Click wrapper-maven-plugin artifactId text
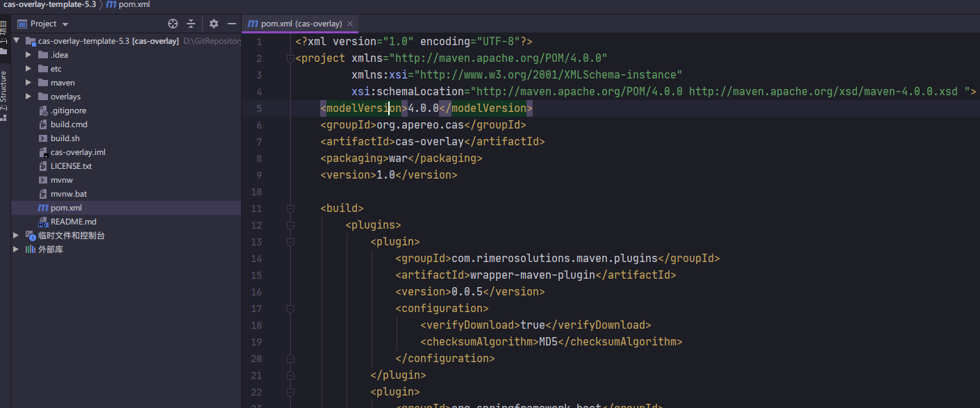Screen dimensions: 980x408 tap(533, 275)
